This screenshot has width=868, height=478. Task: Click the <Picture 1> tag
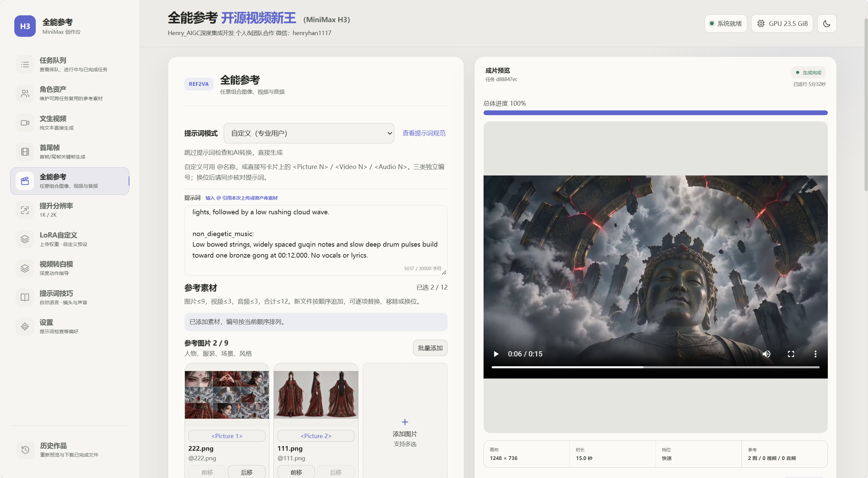pyautogui.click(x=227, y=436)
